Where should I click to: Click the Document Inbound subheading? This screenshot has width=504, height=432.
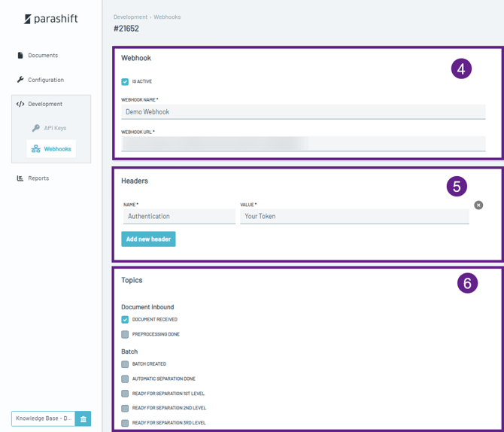coord(147,307)
